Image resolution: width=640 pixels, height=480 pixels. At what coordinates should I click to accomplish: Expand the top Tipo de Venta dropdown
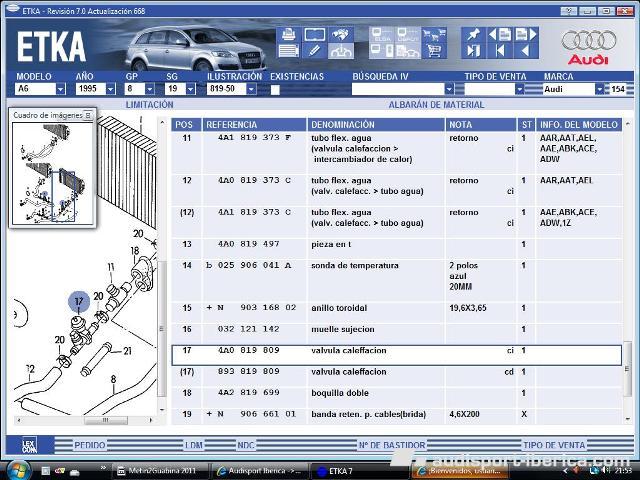tap(519, 89)
